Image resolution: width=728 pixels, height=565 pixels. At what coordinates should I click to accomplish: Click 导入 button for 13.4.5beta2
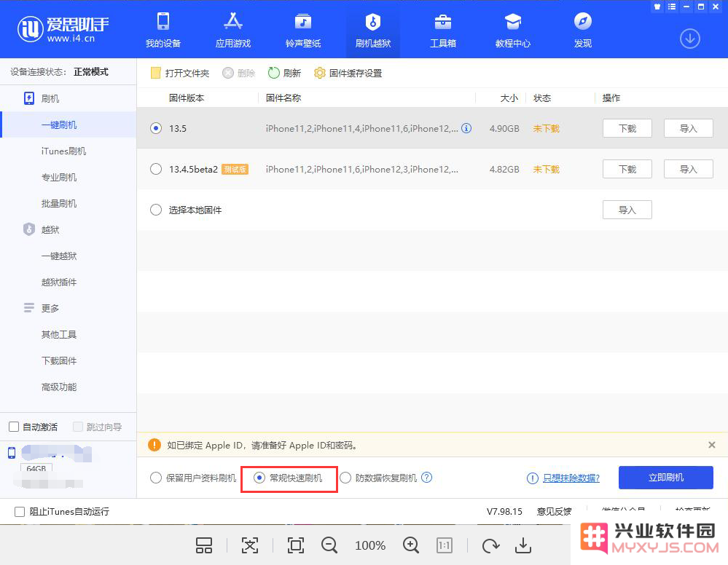pyautogui.click(x=689, y=169)
